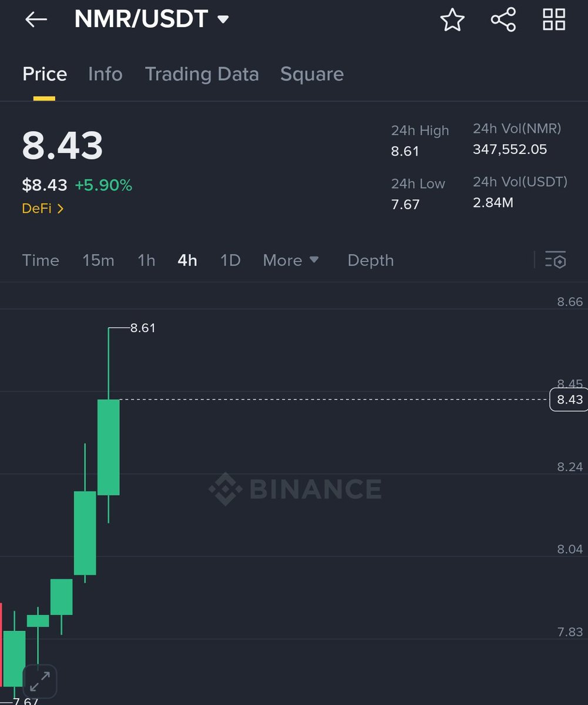The height and width of the screenshot is (705, 588).
Task: Tap the 8.43 current price label on axis
Action: pyautogui.click(x=569, y=399)
